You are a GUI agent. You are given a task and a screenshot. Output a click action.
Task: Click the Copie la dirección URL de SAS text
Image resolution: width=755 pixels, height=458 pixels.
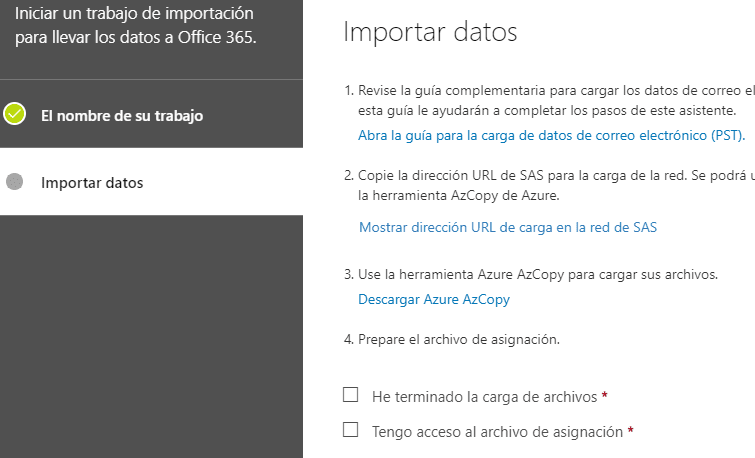(549, 185)
